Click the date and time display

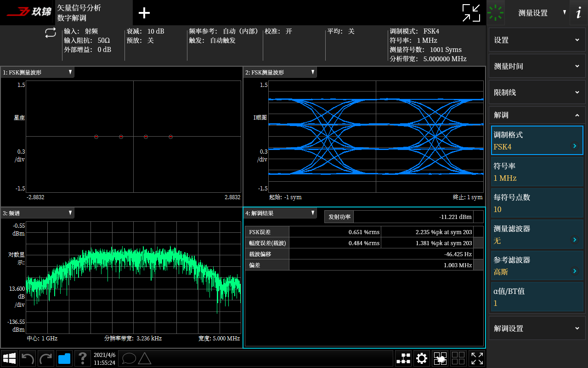104,358
